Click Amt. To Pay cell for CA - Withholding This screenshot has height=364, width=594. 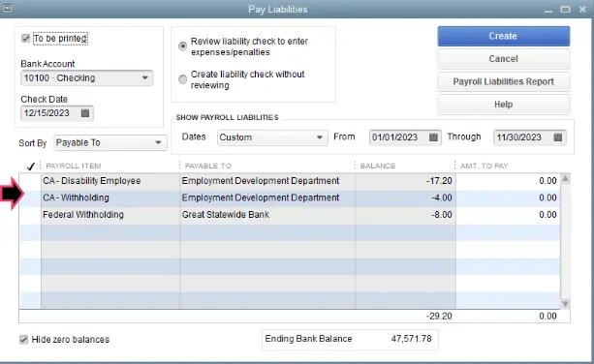click(508, 197)
